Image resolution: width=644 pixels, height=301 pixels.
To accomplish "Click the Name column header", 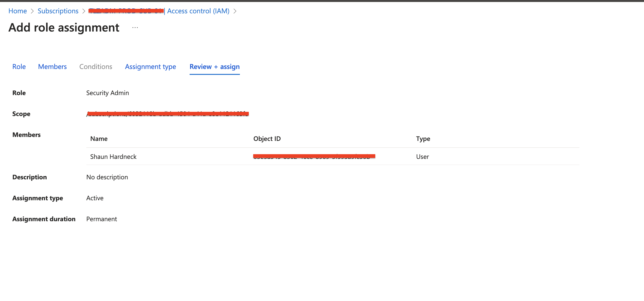I will click(x=99, y=139).
